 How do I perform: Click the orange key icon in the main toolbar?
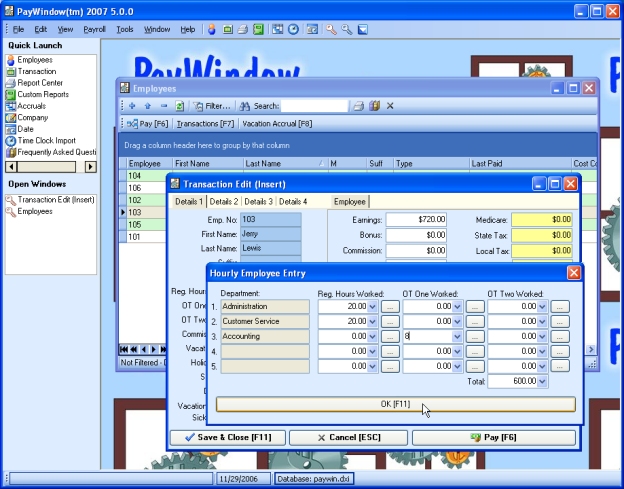click(x=331, y=29)
